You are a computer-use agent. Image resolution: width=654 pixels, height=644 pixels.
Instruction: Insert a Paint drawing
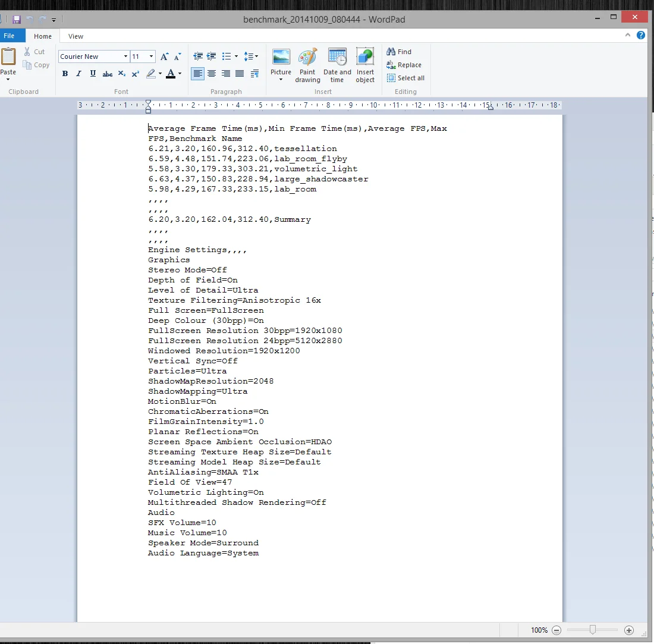pos(307,65)
